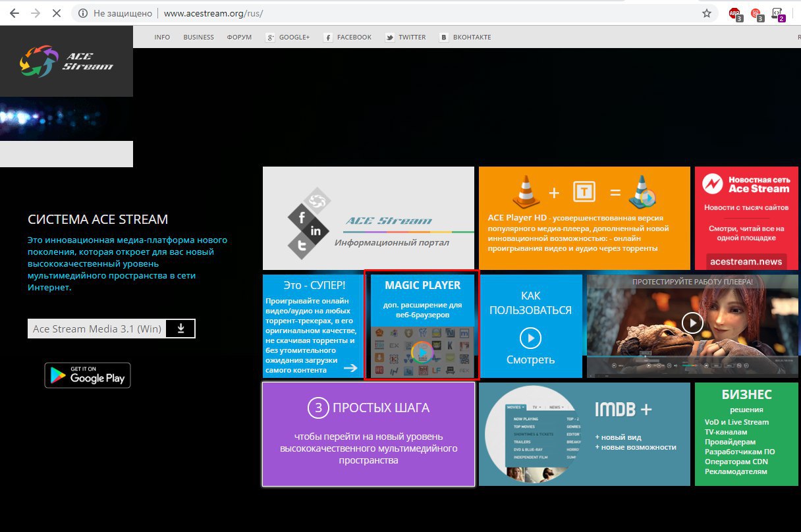Image resolution: width=801 pixels, height=532 pixels.
Task: Open the КАК ПОЛЬЗОВАТЬСЯ tile heading
Action: pos(531,303)
